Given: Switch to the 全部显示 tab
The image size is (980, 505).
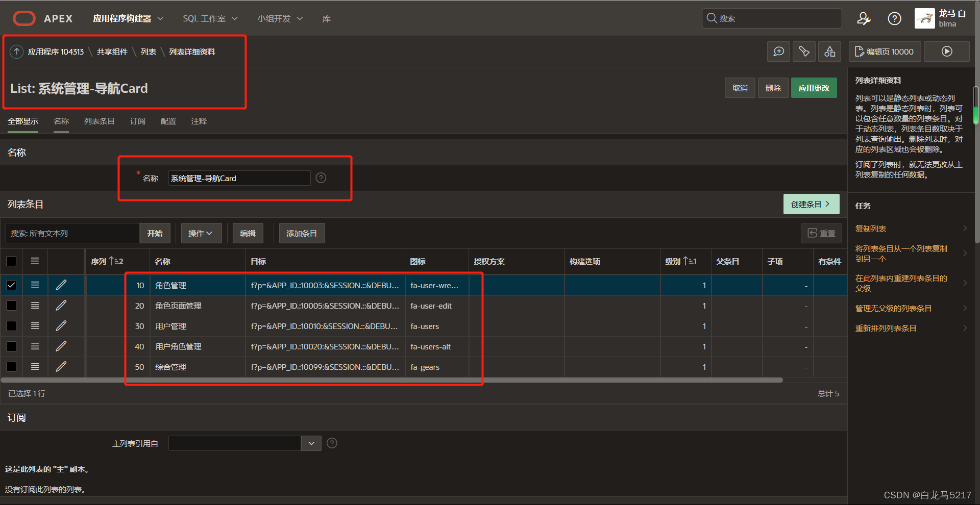Looking at the screenshot, I should tap(23, 121).
